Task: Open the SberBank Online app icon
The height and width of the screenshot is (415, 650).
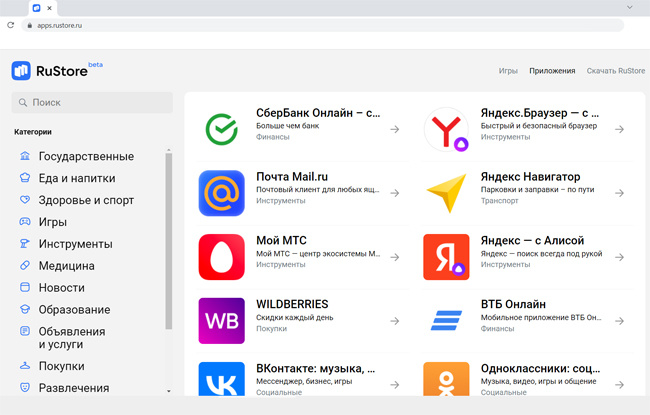Action: 222,129
